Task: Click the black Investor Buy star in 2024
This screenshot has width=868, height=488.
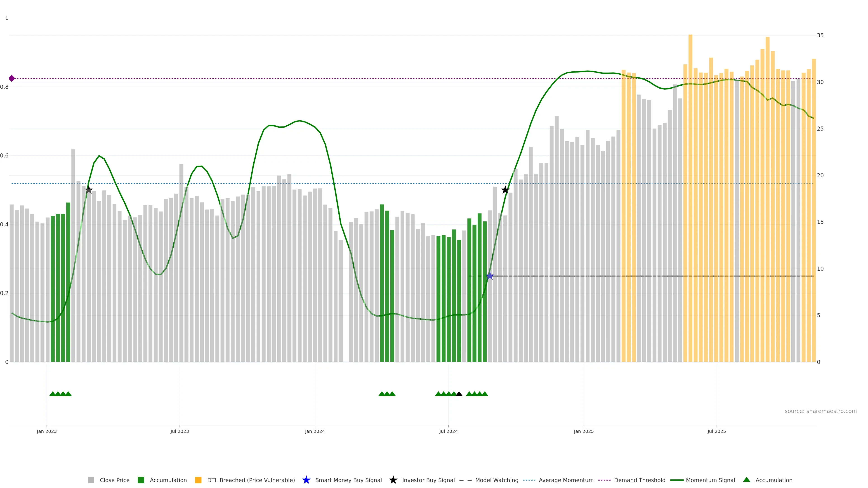Action: pos(505,190)
